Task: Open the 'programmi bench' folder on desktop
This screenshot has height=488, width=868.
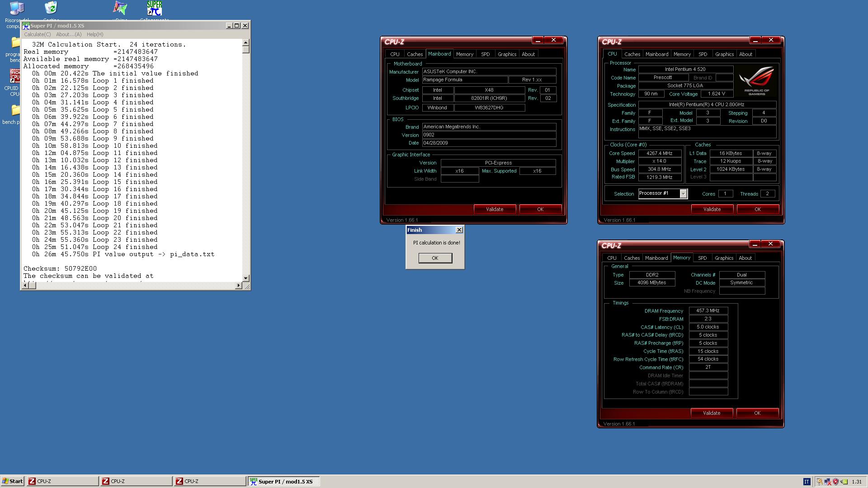Action: click(x=15, y=43)
